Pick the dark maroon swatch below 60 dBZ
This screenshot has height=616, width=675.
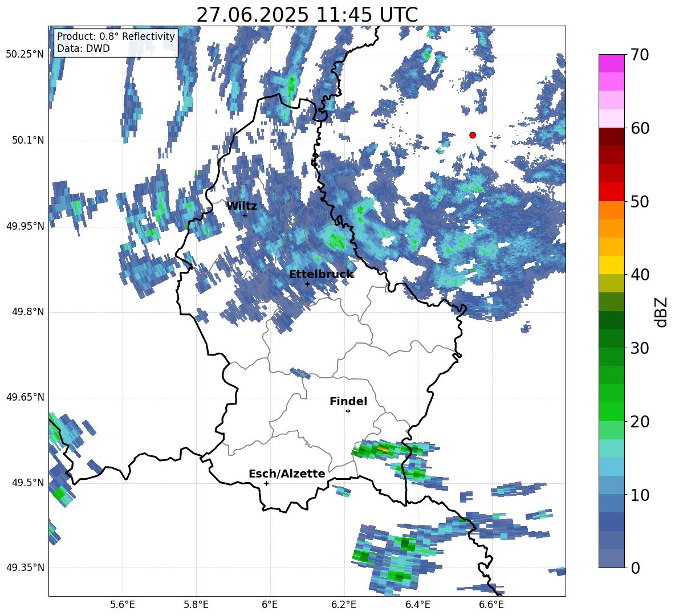coord(611,137)
